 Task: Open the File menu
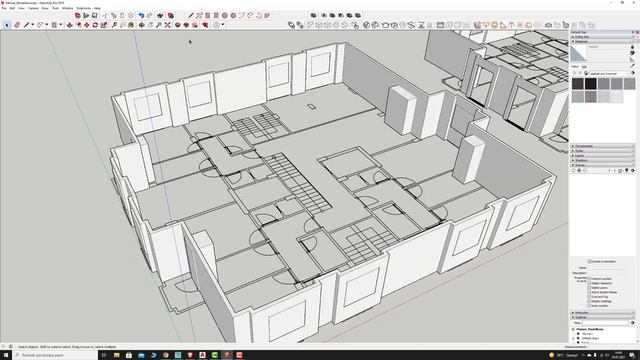click(4, 8)
